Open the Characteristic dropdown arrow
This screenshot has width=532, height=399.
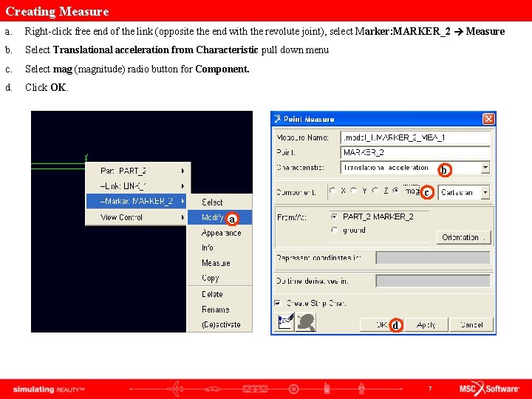485,168
